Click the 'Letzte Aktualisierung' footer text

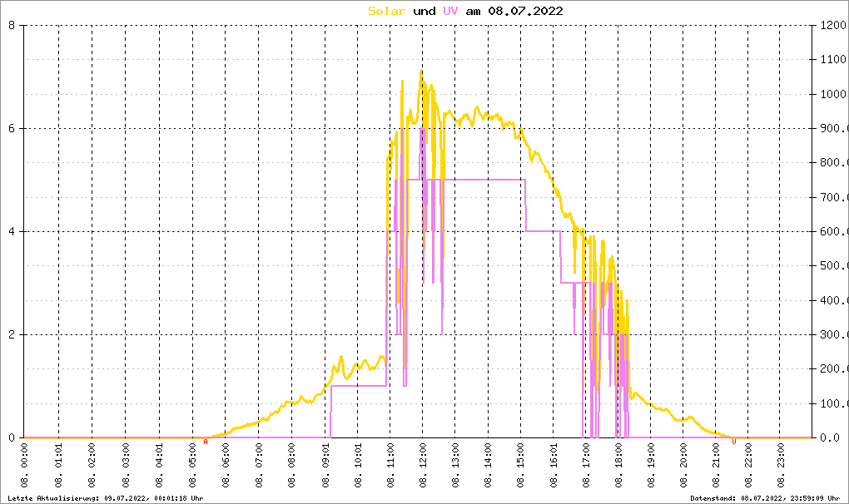(x=106, y=498)
